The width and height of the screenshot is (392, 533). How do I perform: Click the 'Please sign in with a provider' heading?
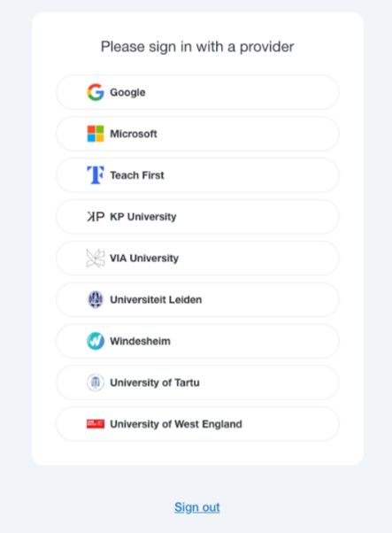[x=197, y=47]
